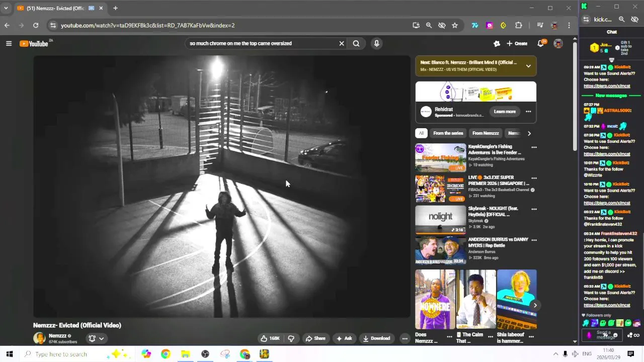Select the From Nemzzz chip
The image size is (644, 362).
pyautogui.click(x=486, y=133)
